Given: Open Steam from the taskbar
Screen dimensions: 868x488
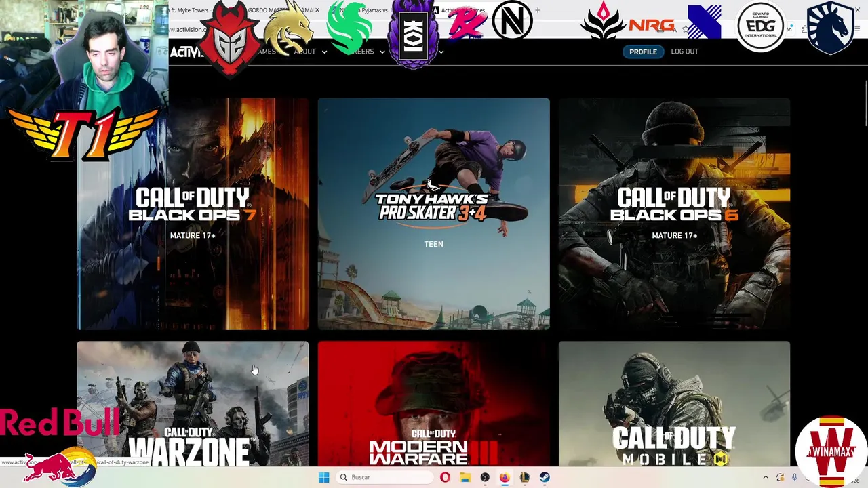Looking at the screenshot, I should [545, 477].
